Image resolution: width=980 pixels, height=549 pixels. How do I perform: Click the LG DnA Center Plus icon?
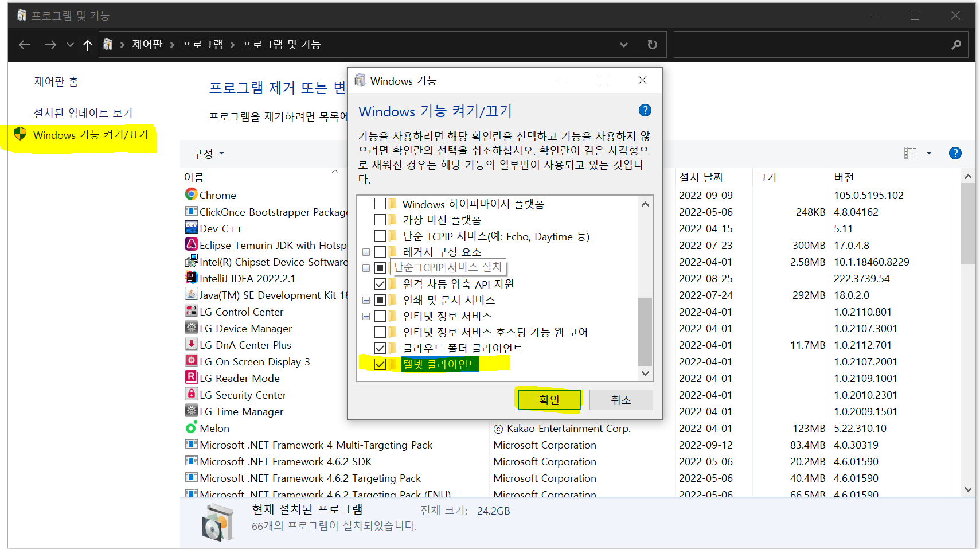tap(192, 344)
